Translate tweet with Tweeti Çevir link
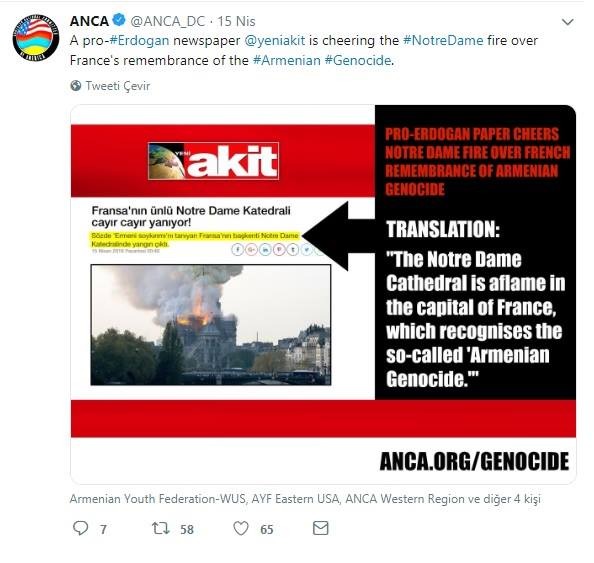This screenshot has height=563, width=594. 117,86
